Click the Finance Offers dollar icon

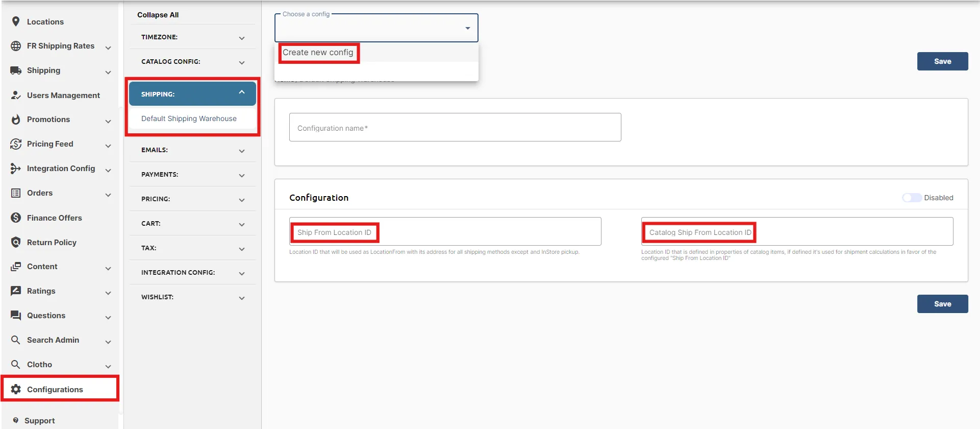tap(16, 218)
